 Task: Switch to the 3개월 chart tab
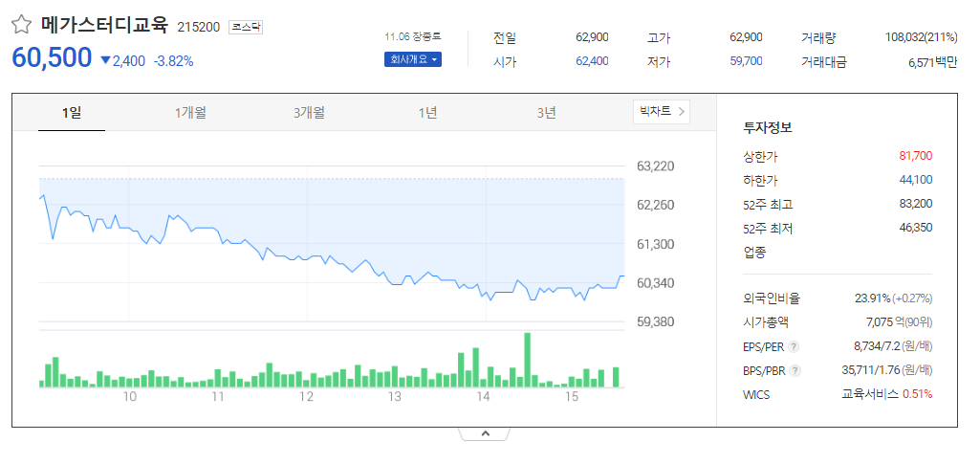pyautogui.click(x=309, y=113)
